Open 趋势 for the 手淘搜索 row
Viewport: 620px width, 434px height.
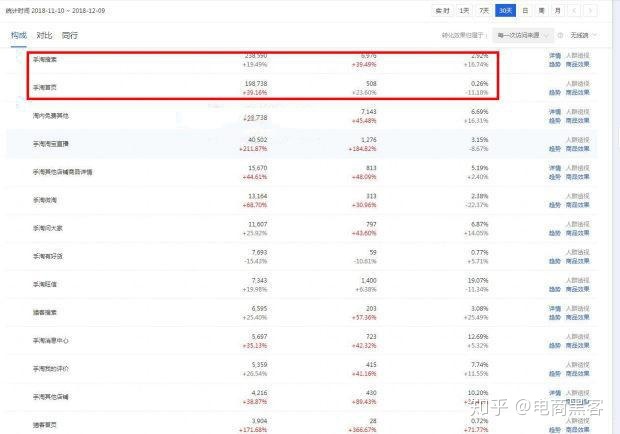point(555,64)
